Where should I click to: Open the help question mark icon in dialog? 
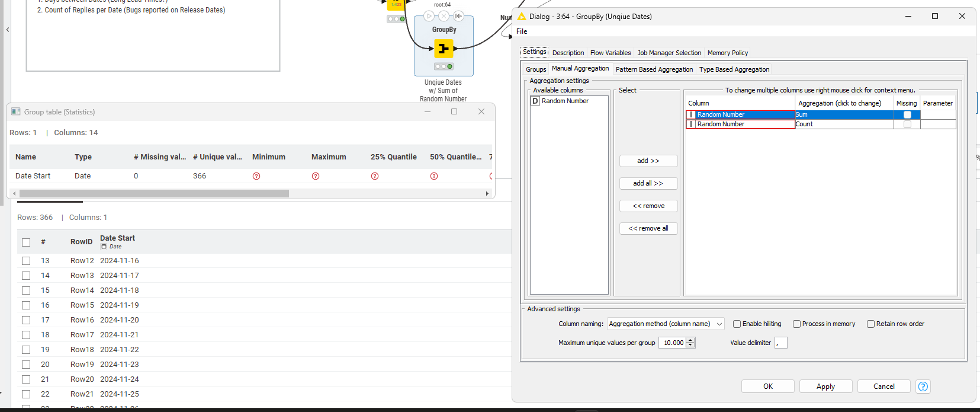click(x=923, y=387)
